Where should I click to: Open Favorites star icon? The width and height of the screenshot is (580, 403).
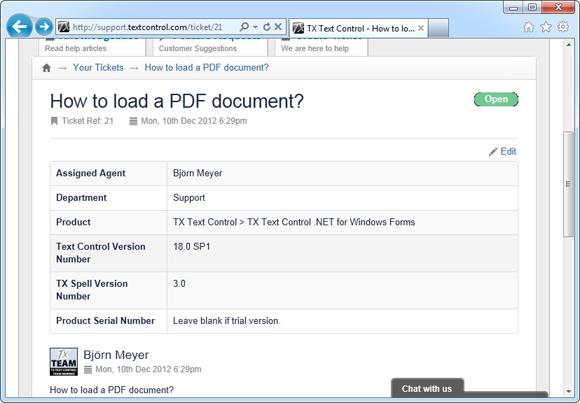tap(546, 27)
